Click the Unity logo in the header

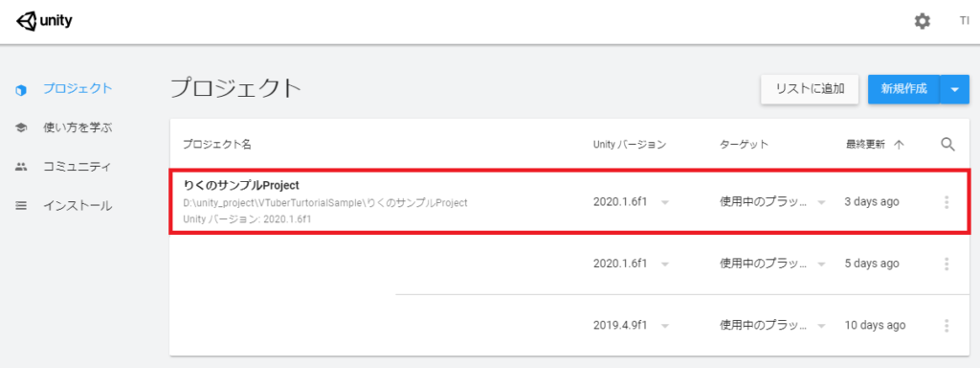pos(45,21)
